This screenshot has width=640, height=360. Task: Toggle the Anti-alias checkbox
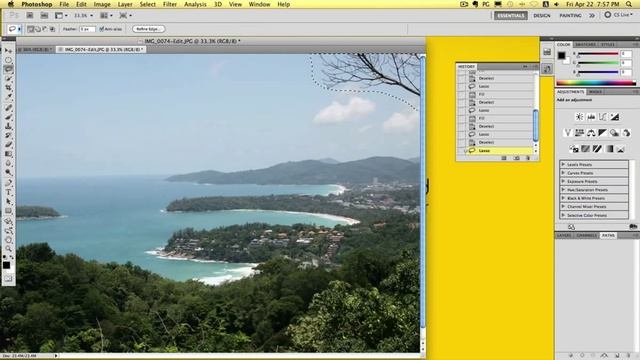[x=101, y=29]
